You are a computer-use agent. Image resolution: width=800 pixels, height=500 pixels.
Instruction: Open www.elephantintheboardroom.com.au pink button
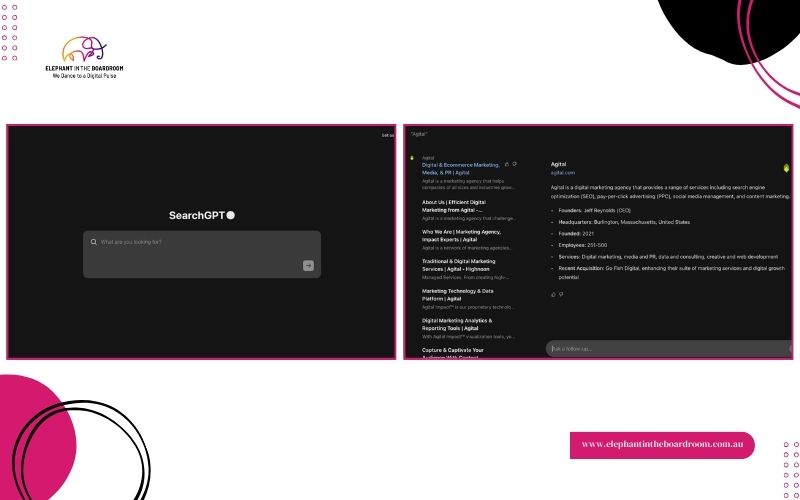(x=662, y=445)
